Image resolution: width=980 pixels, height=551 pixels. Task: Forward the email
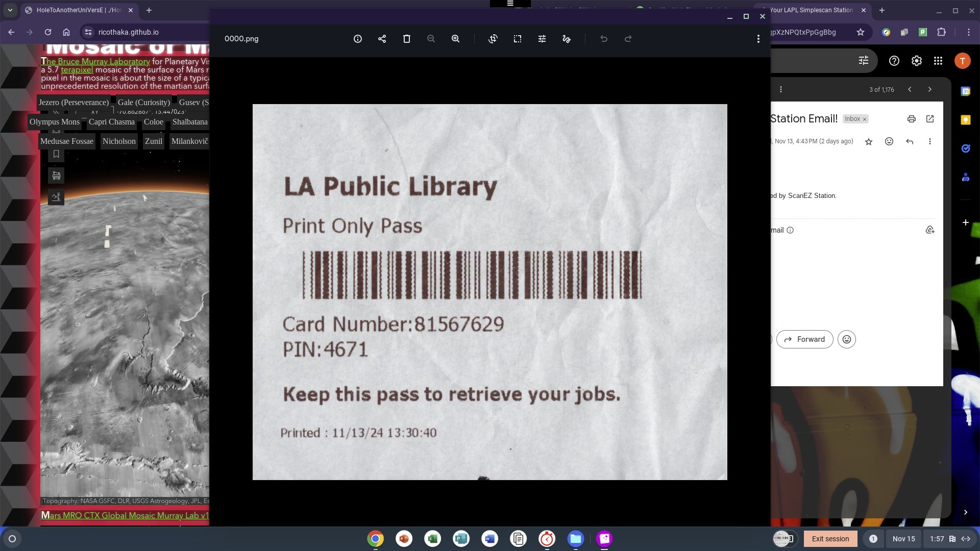(x=804, y=339)
